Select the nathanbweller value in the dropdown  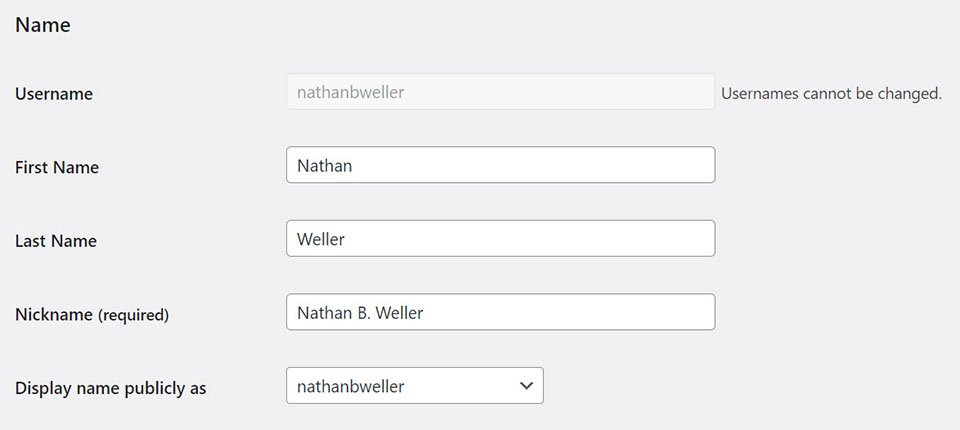(351, 386)
